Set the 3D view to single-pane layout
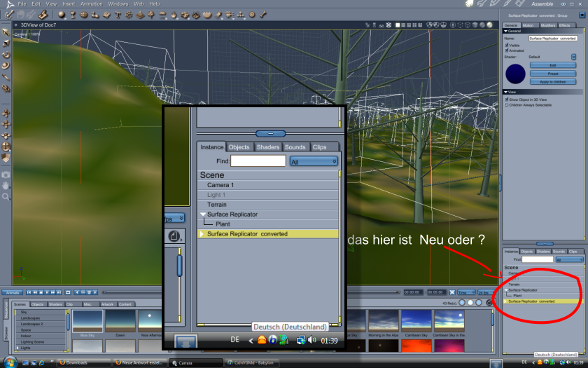 point(398,25)
